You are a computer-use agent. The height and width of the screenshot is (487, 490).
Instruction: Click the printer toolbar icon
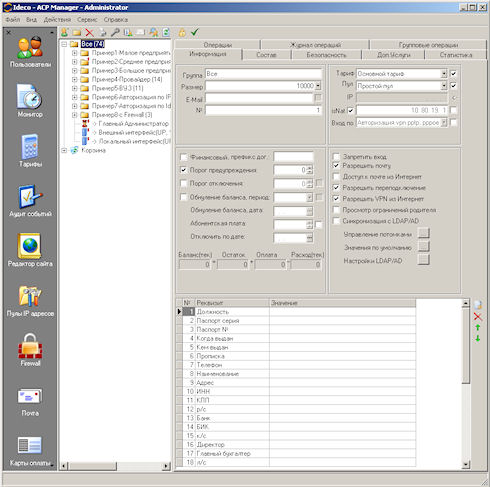[102, 32]
